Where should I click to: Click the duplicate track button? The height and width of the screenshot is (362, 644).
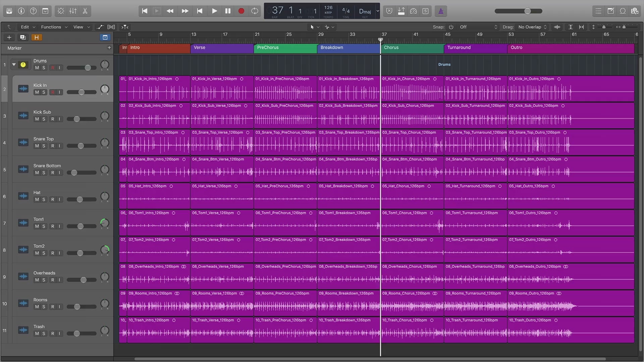23,37
